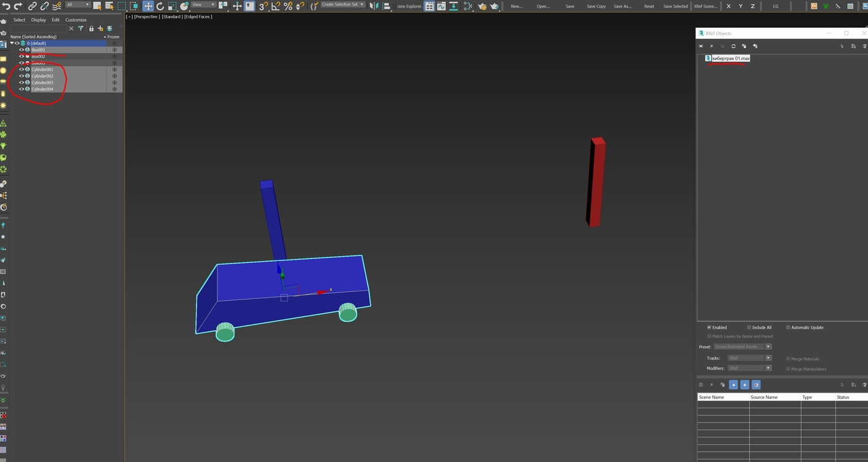This screenshot has height=462, width=868.
Task: Open the Edit menu in Scene Explorer
Action: pyautogui.click(x=56, y=20)
